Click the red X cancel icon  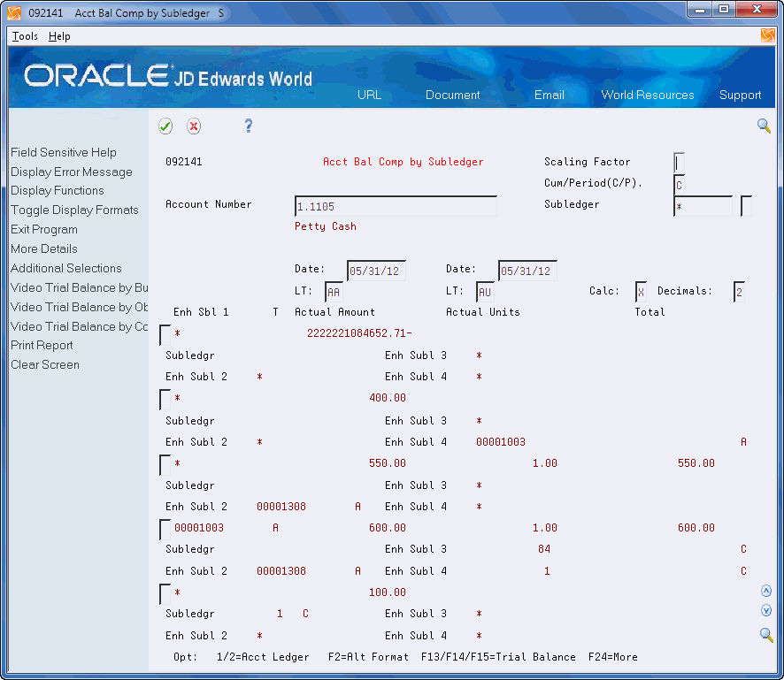194,126
